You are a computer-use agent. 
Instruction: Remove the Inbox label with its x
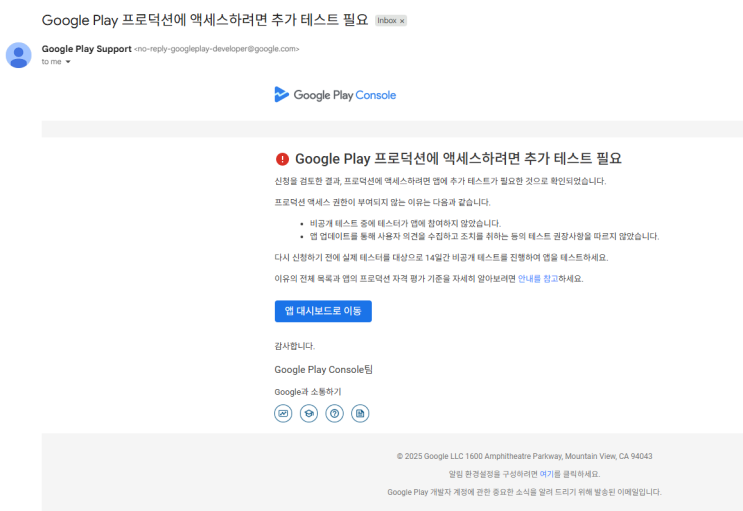402,21
